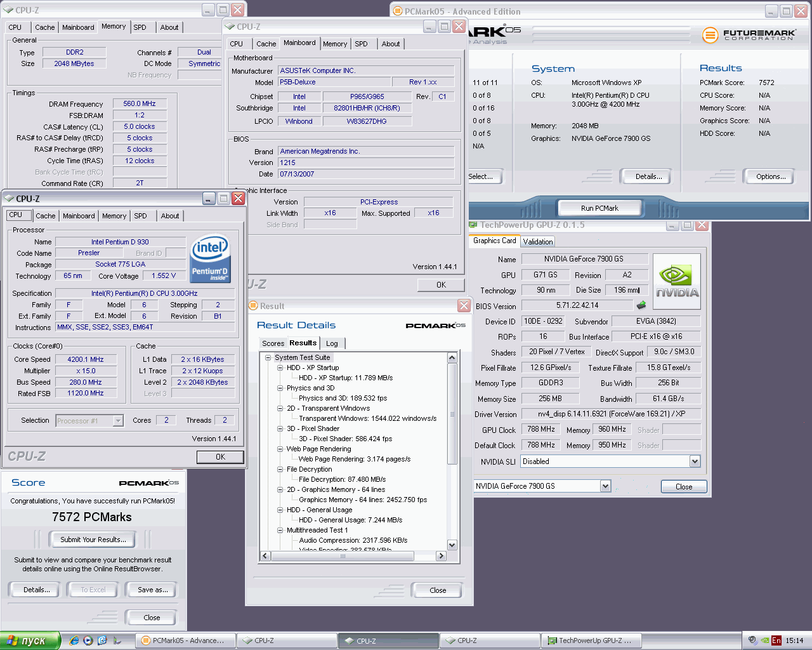812x650 pixels.
Task: Click the Intel Pentium D logo in CPU-Z
Action: 210,259
